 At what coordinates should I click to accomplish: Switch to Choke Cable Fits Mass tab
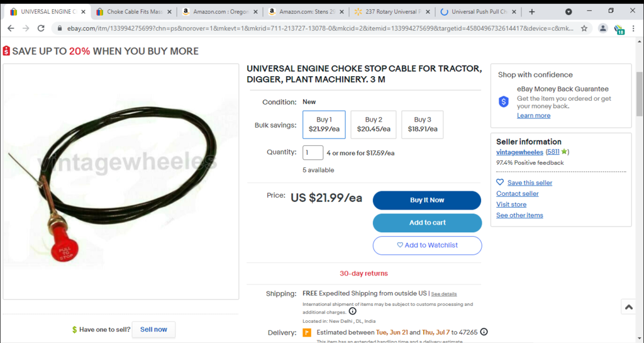coord(134,12)
